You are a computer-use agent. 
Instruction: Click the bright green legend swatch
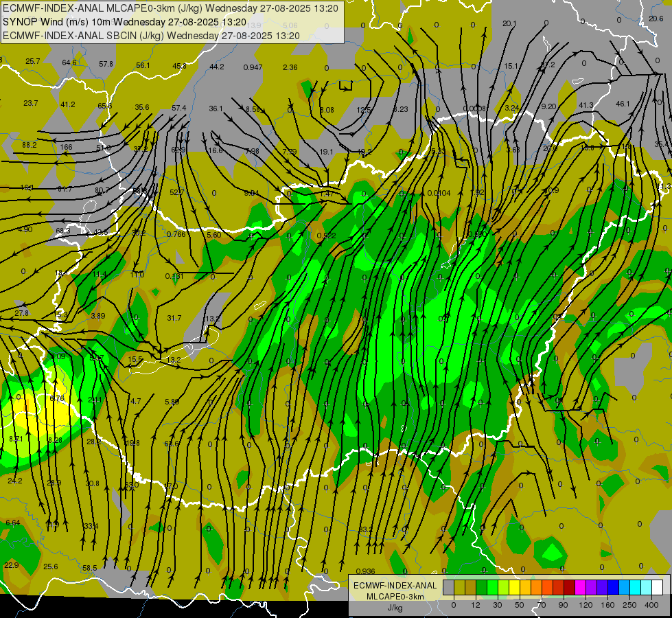click(x=492, y=587)
